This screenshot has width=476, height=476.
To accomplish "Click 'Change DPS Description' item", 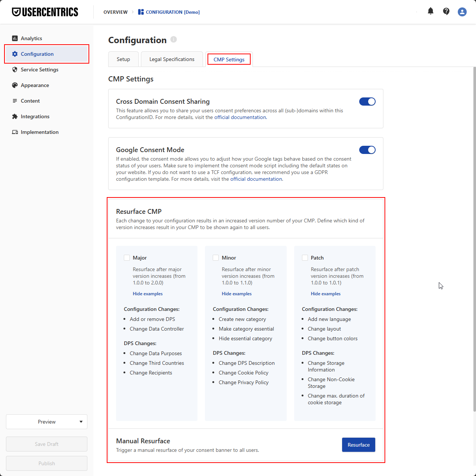I will coord(247,363).
